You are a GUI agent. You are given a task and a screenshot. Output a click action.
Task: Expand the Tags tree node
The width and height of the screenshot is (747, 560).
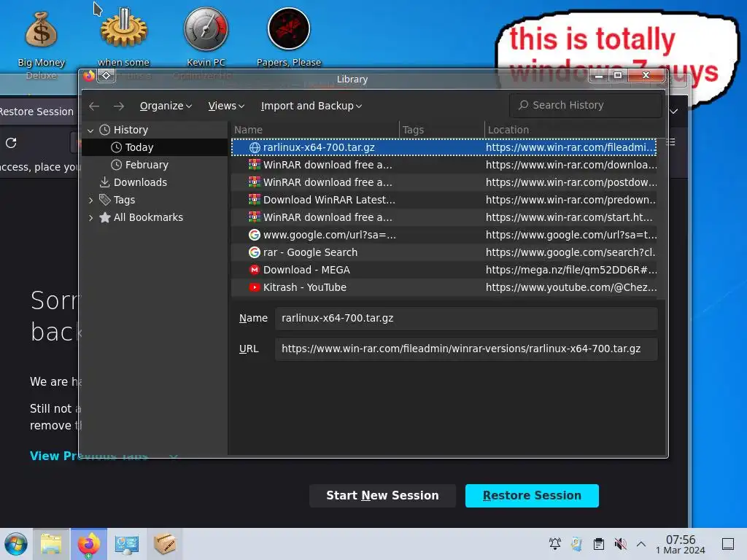tap(90, 200)
